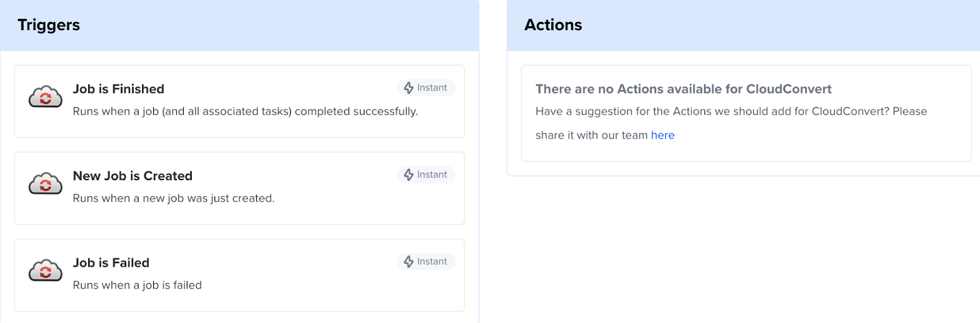Open the New Job is Created trigger title

click(132, 176)
